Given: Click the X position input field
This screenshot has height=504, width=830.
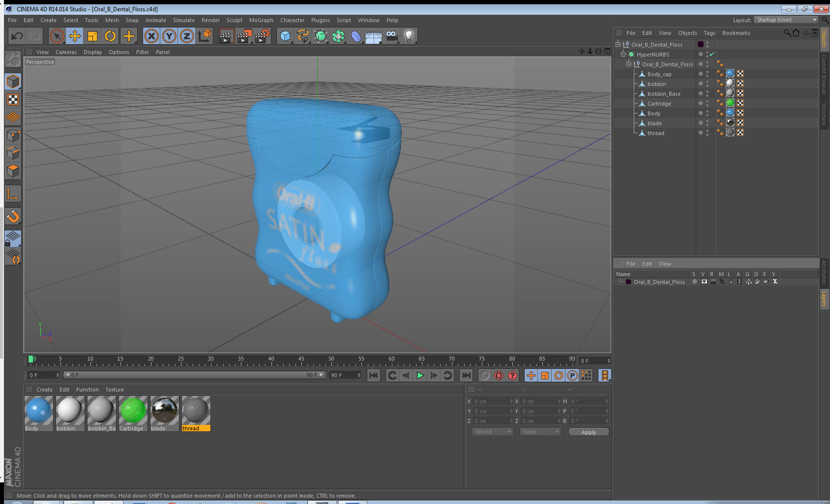Looking at the screenshot, I should point(493,401).
